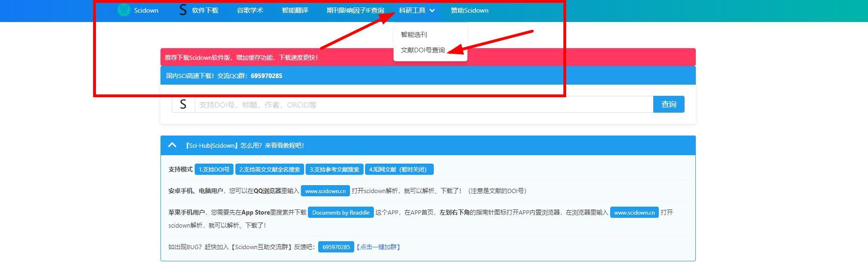Click www.scidown.cn badge in Android row
The image size is (868, 273).
[325, 191]
